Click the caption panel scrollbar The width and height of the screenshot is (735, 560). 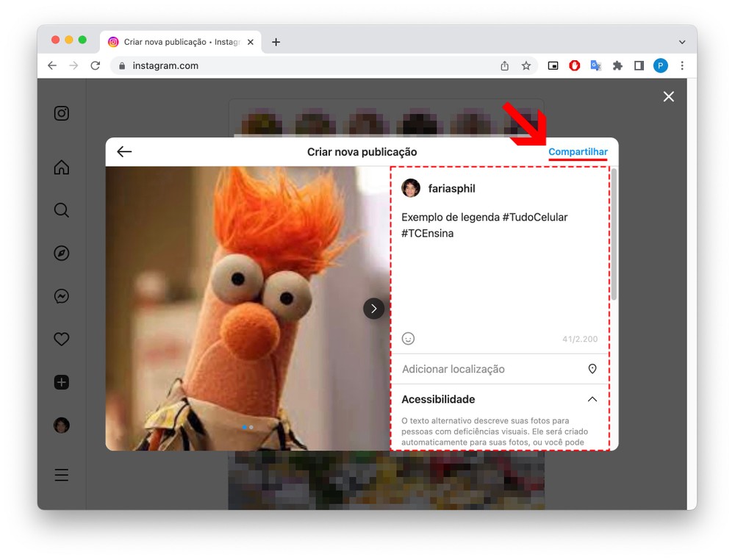click(614, 235)
